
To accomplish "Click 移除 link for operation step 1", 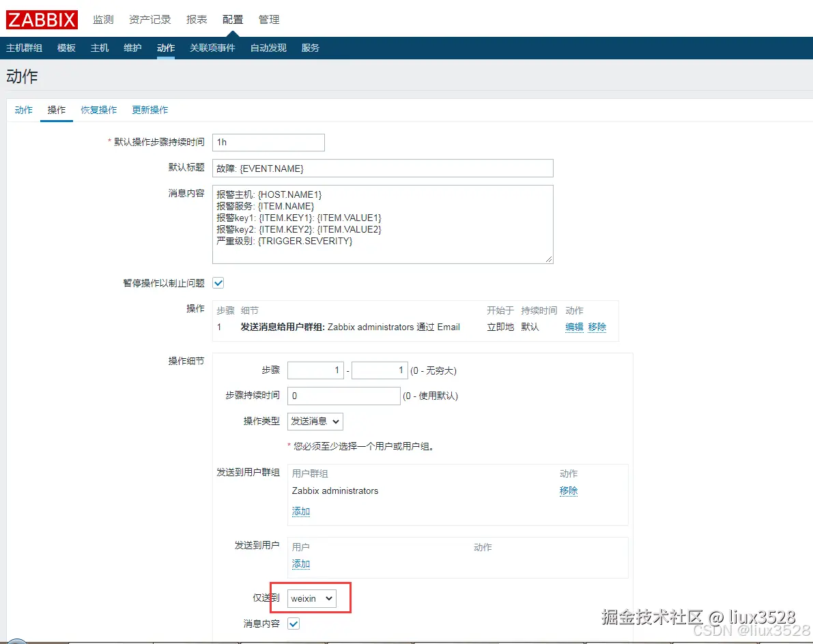I will [x=597, y=327].
